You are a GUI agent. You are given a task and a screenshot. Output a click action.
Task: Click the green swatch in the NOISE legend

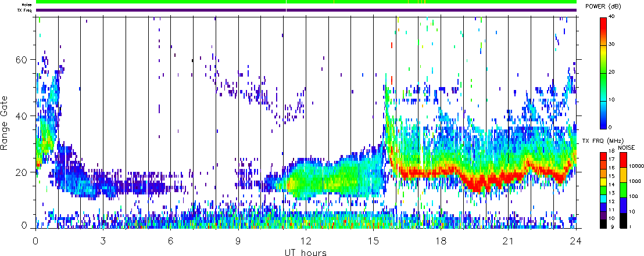(x=624, y=190)
